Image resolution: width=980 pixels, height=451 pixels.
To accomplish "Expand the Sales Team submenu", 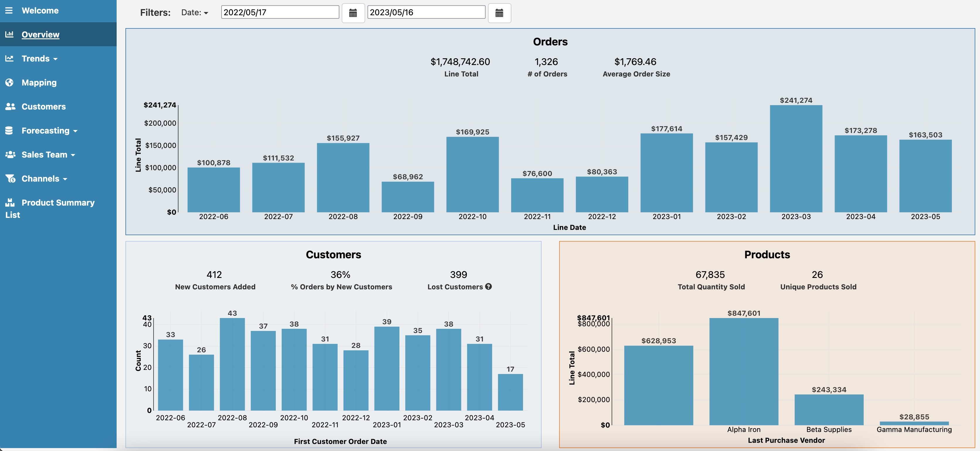I will 48,154.
